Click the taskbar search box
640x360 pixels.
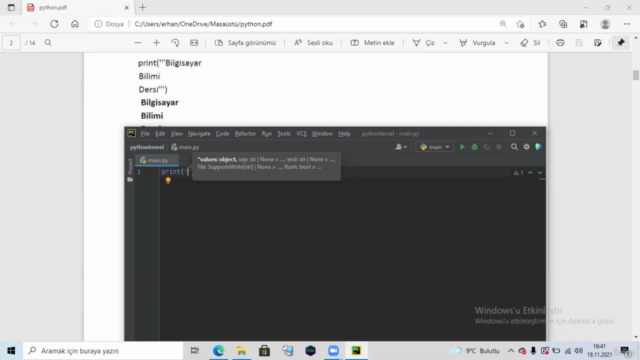103,351
